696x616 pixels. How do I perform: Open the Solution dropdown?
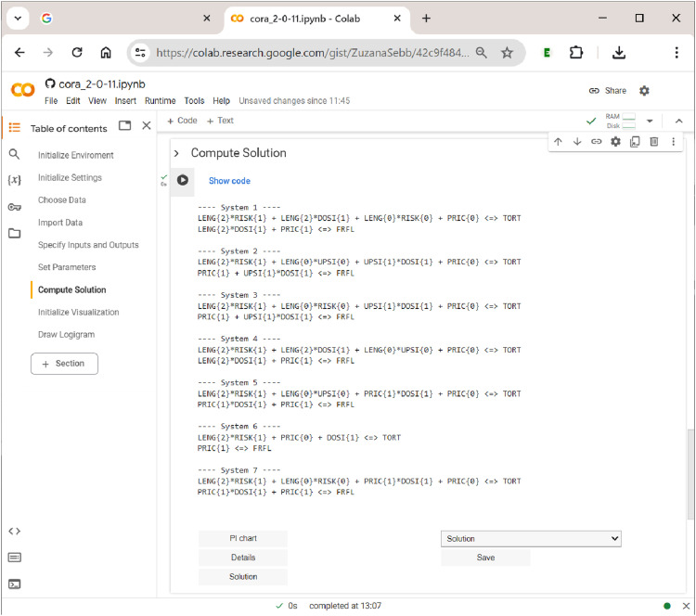tap(531, 538)
